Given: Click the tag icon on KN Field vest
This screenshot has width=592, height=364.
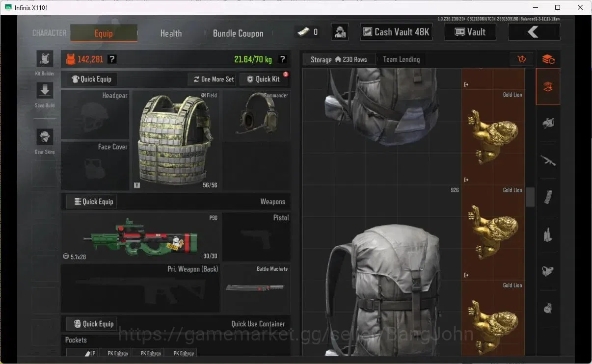Looking at the screenshot, I should pos(137,185).
